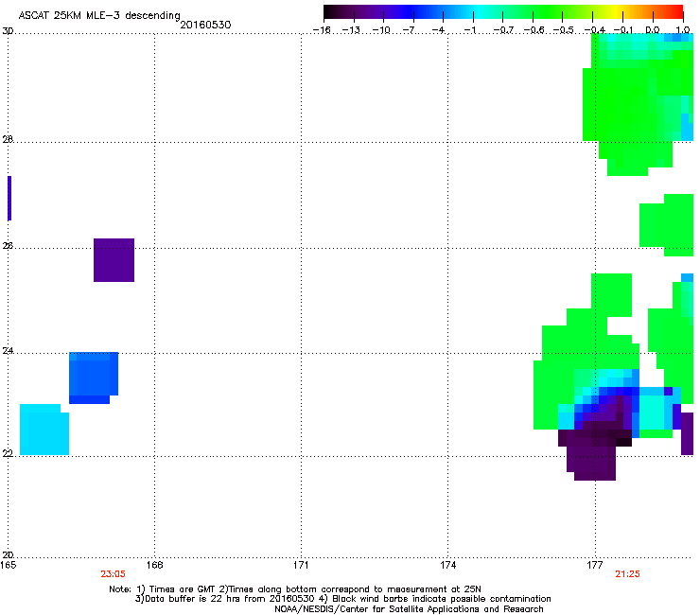Click the yellow section of the color scale bar
Image resolution: width=700 pixels, height=615 pixels.
pos(616,11)
